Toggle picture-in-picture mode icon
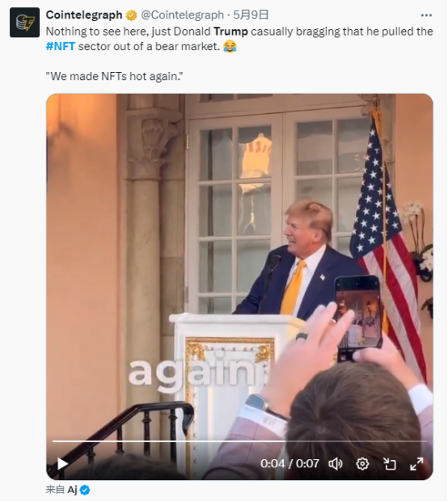The width and height of the screenshot is (448, 502). pos(390,463)
